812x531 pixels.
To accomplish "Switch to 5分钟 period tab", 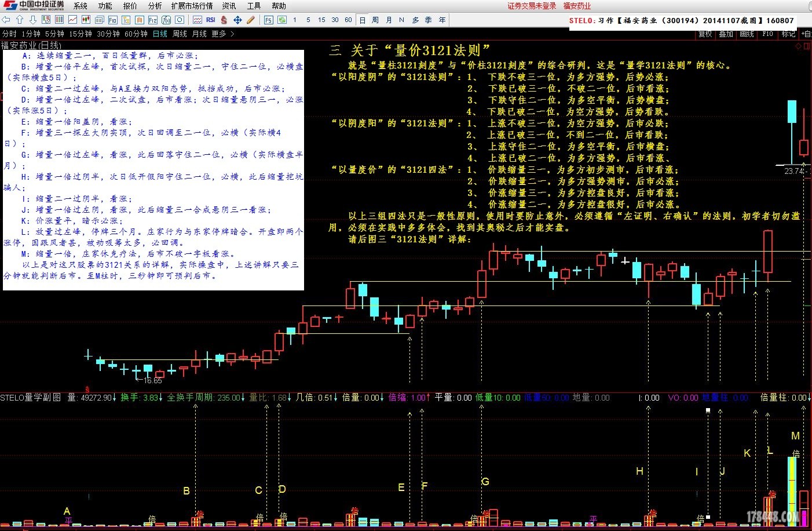I will (x=55, y=34).
